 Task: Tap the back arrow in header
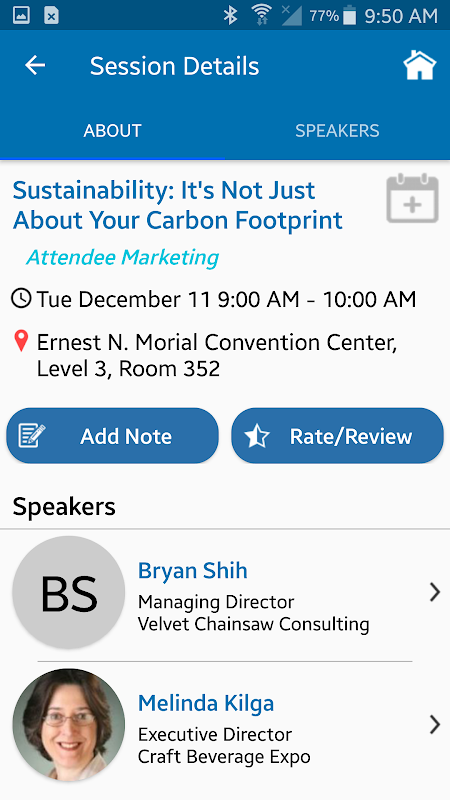coord(35,66)
